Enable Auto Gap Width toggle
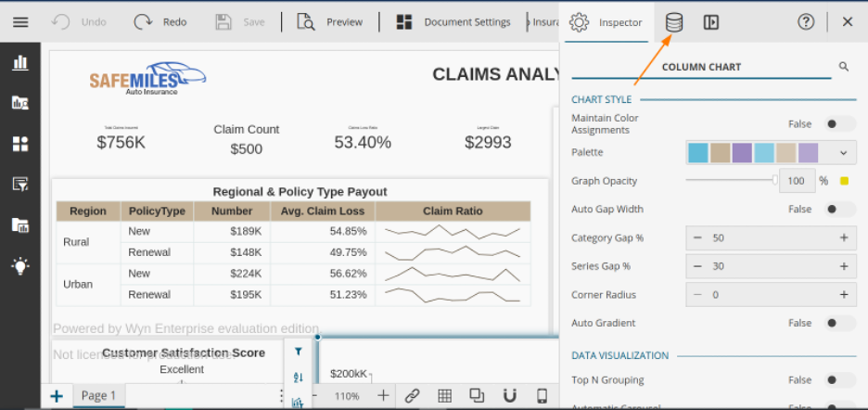The height and width of the screenshot is (410, 868). click(x=840, y=210)
